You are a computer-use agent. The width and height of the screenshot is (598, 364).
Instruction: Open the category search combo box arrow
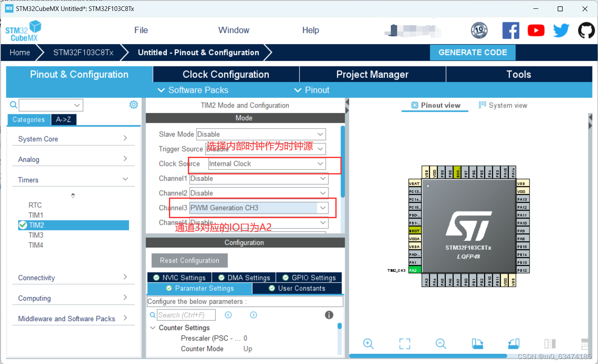click(x=77, y=105)
